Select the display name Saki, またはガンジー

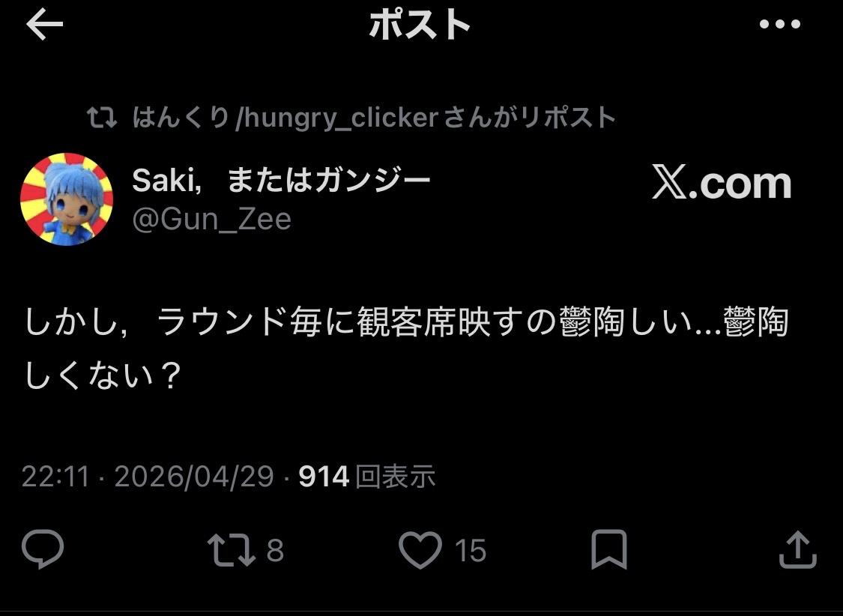(x=281, y=180)
